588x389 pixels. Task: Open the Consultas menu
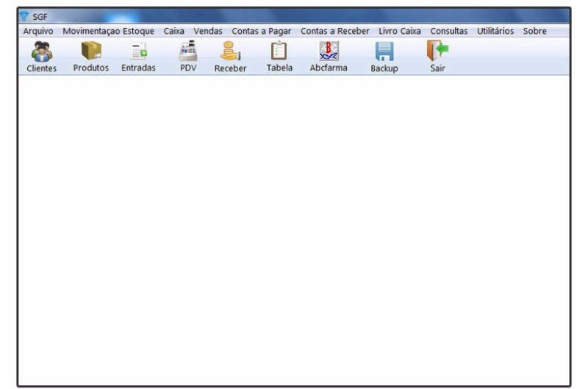click(448, 32)
